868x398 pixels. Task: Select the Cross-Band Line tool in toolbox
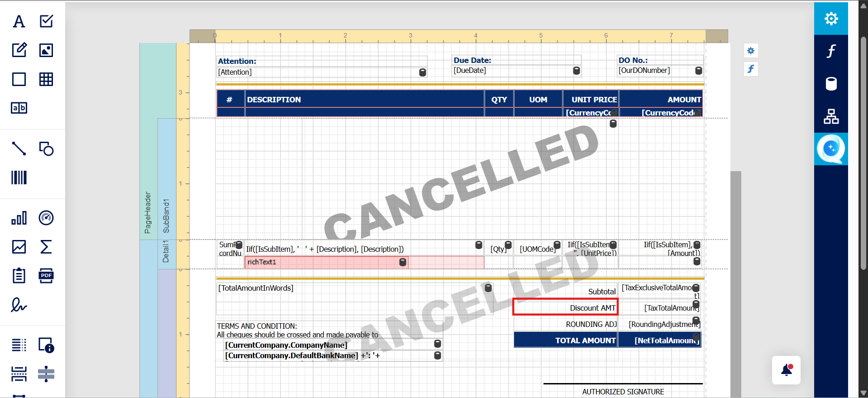tap(46, 374)
